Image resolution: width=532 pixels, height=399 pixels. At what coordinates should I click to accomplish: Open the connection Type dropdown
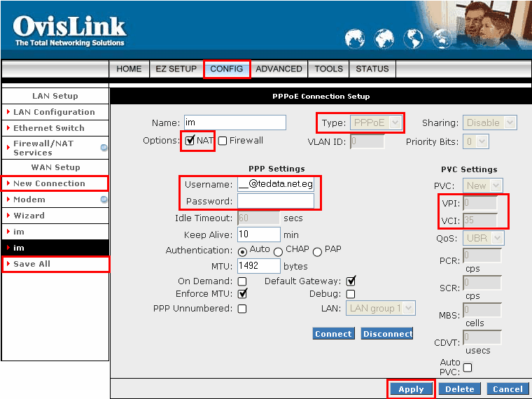377,123
